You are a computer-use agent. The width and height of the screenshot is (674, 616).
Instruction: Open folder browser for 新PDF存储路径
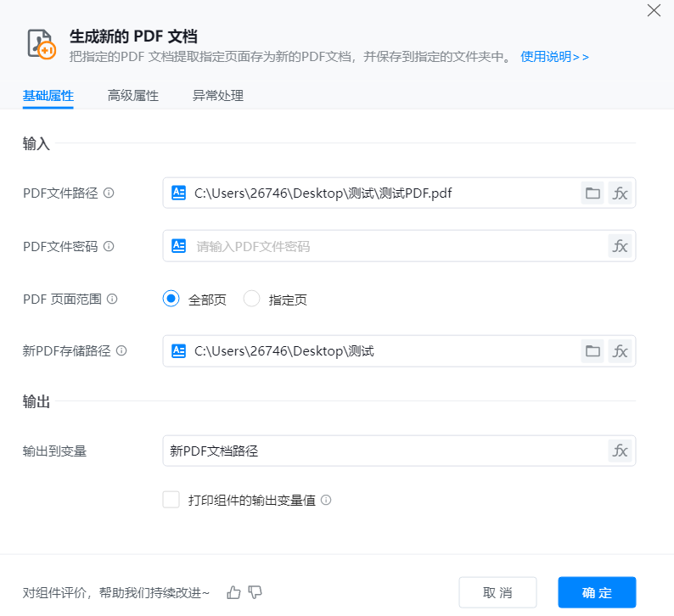point(593,350)
